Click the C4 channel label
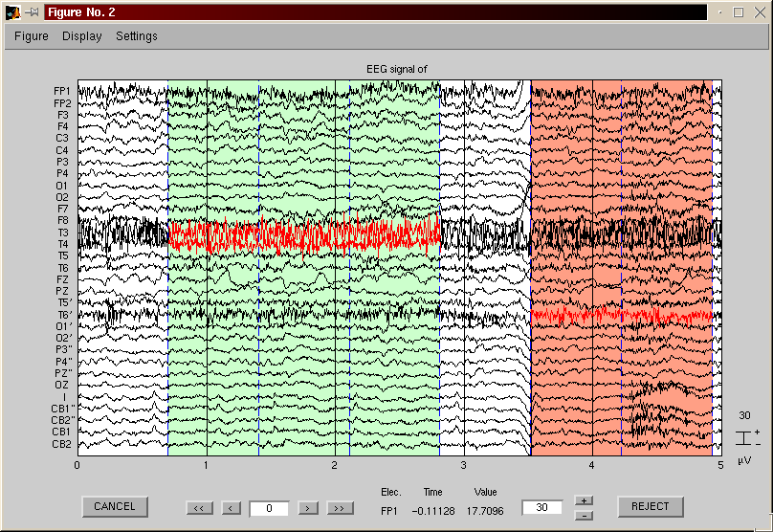 tap(62, 150)
